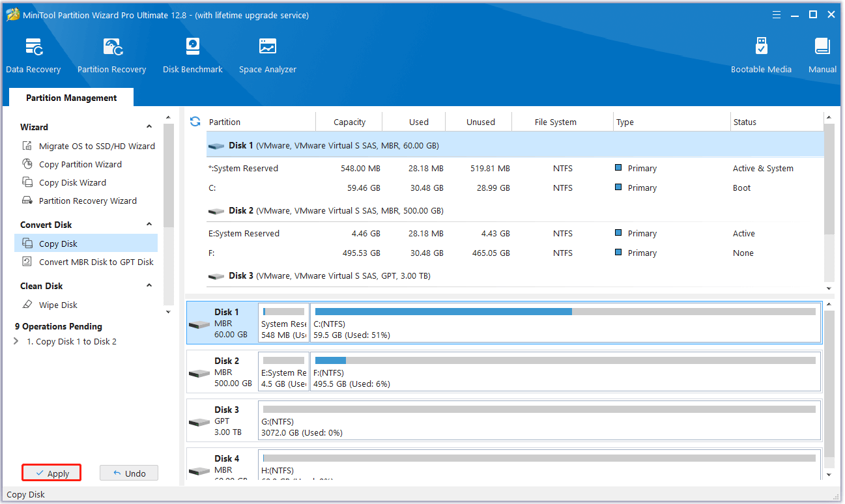The image size is (845, 504).
Task: Sort by Used column header
Action: [418, 122]
